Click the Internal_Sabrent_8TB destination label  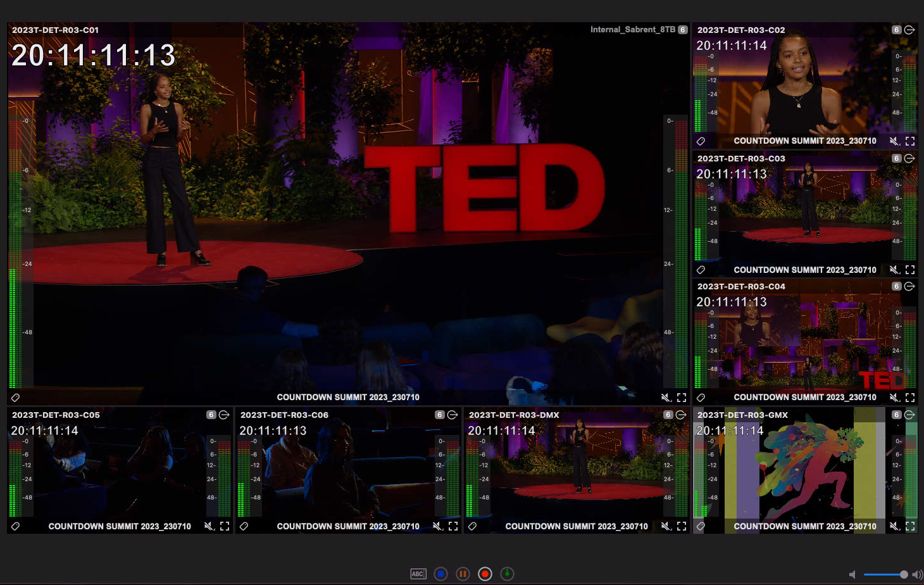tap(633, 30)
